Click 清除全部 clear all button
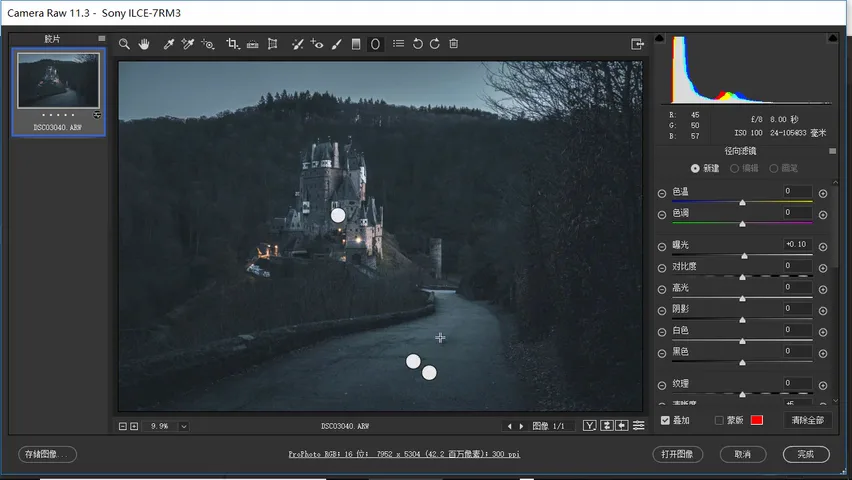Viewport: 852px width, 480px height. point(807,420)
